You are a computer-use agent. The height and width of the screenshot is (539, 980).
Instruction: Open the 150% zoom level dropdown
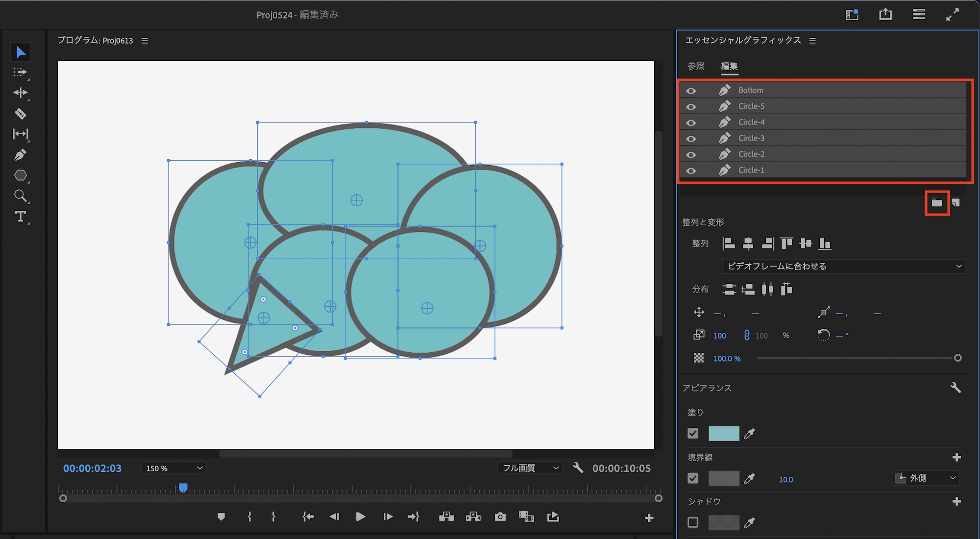(x=173, y=468)
